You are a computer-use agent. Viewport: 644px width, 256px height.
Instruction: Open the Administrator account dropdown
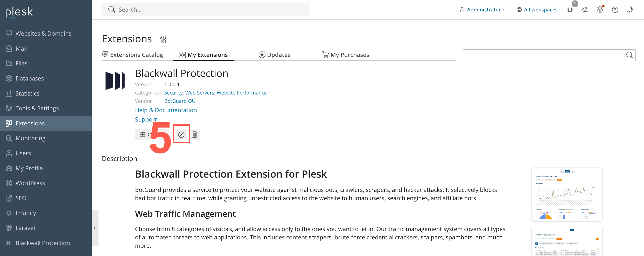pos(482,10)
